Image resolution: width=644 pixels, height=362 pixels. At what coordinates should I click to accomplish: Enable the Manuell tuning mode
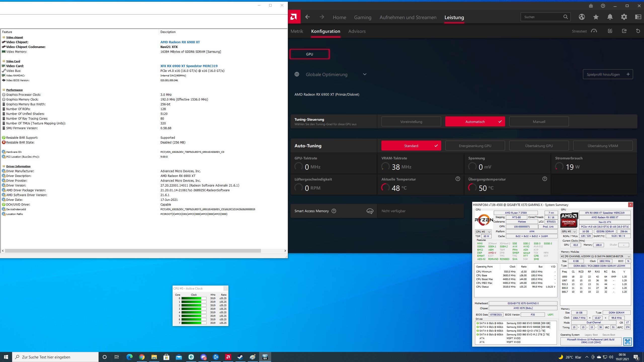tap(539, 121)
